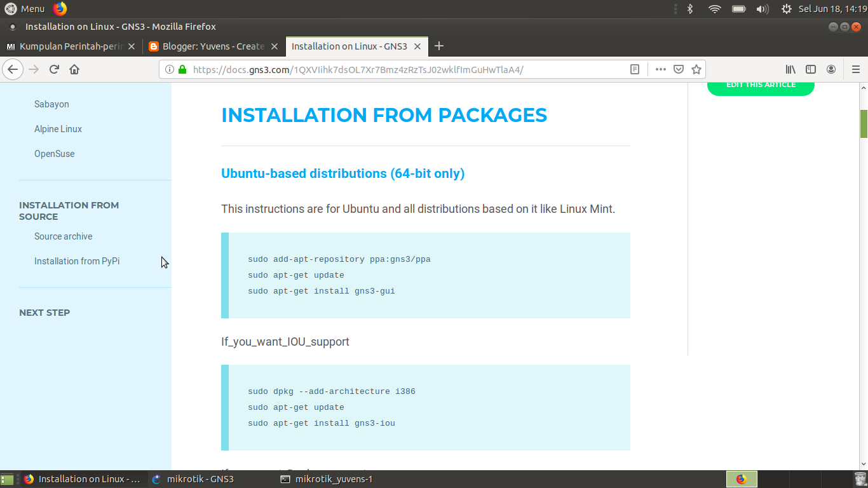
Task: Close the Installation on Linux tab
Action: click(417, 46)
